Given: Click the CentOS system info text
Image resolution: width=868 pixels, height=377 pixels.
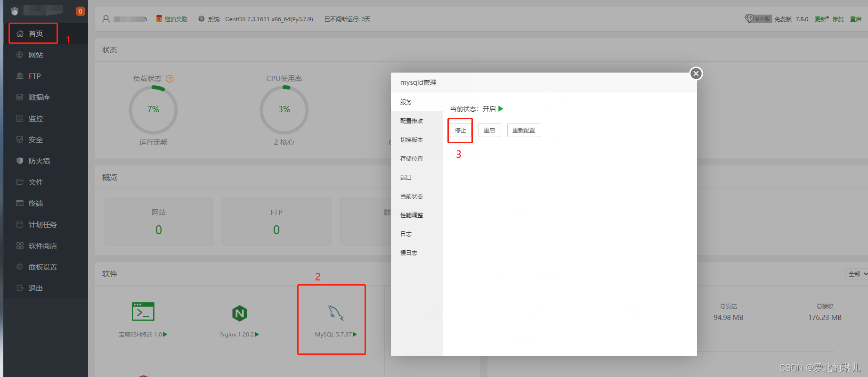Looking at the screenshot, I should click(x=269, y=19).
